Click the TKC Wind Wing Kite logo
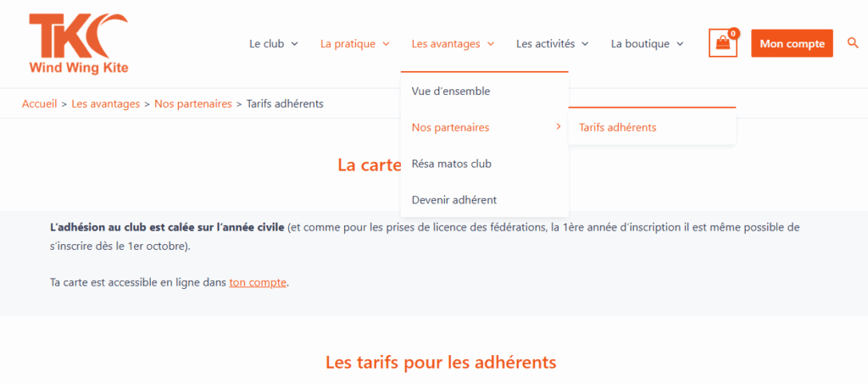 click(79, 44)
